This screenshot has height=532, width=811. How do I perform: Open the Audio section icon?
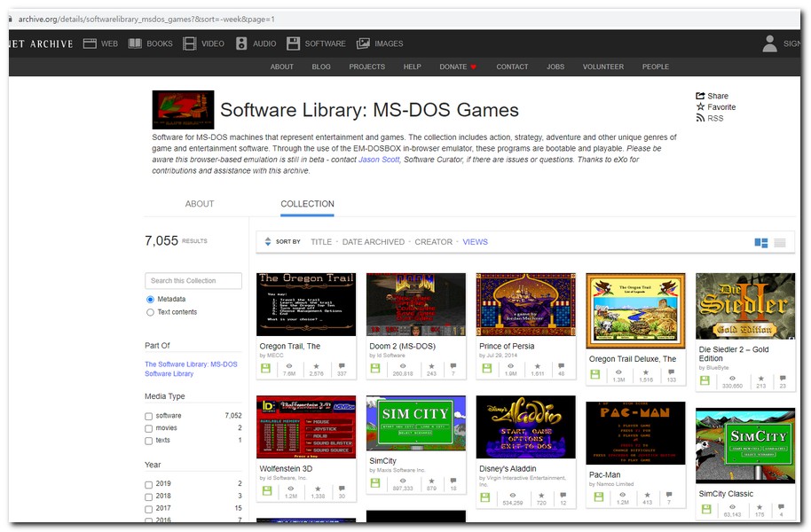[241, 43]
